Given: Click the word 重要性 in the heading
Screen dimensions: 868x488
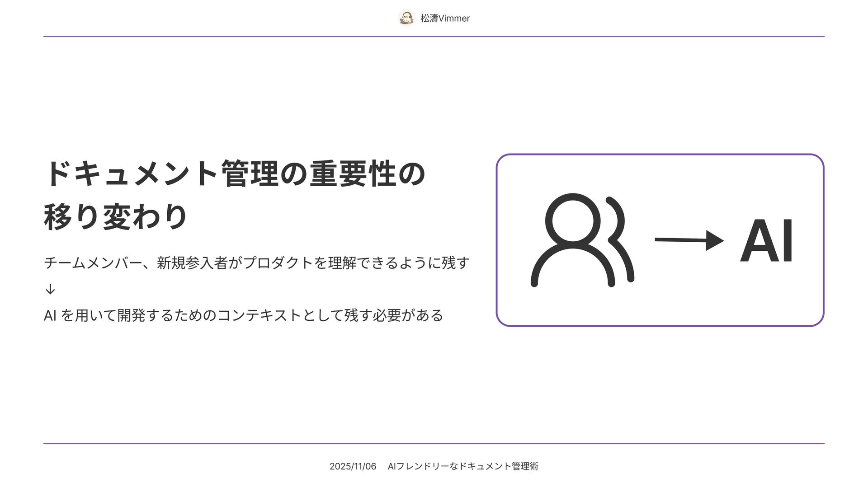Looking at the screenshot, I should click(353, 174).
